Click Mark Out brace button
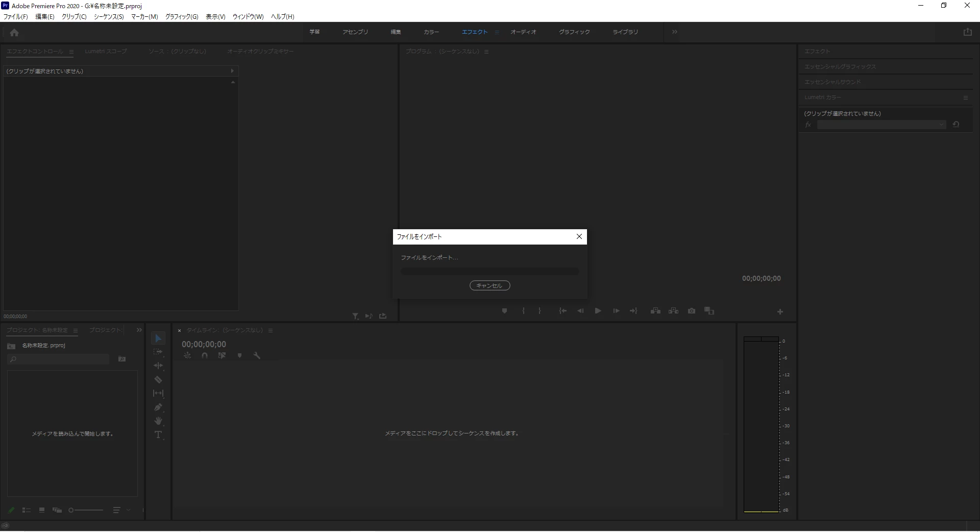 tap(540, 311)
